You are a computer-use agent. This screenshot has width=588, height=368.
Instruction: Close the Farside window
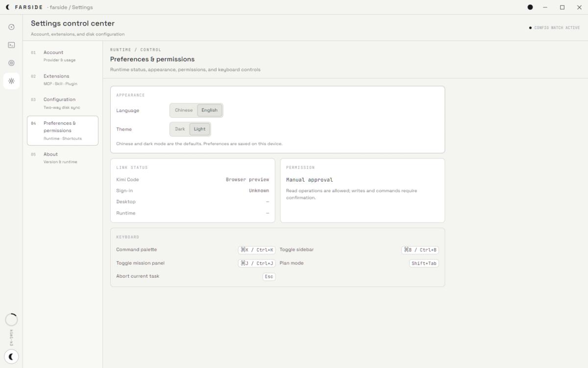tap(579, 7)
